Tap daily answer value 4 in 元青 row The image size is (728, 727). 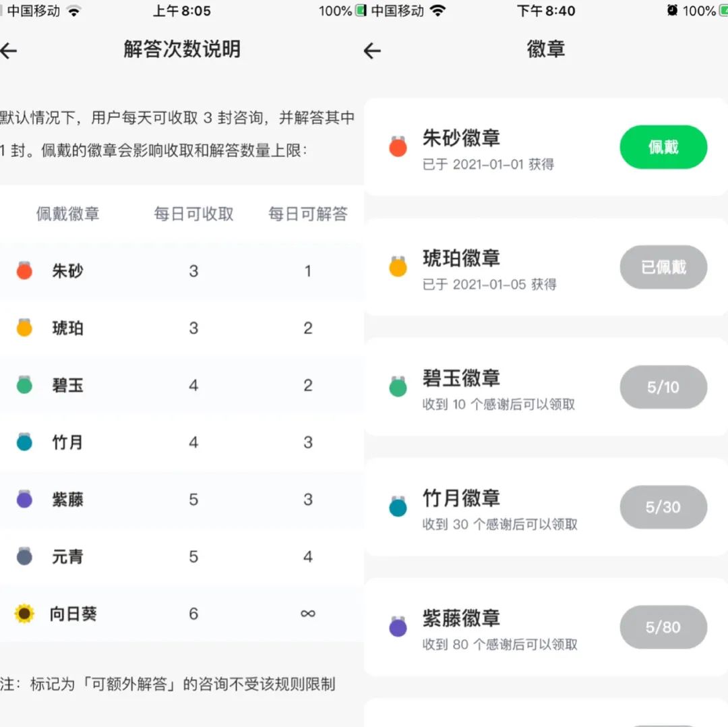click(x=308, y=556)
